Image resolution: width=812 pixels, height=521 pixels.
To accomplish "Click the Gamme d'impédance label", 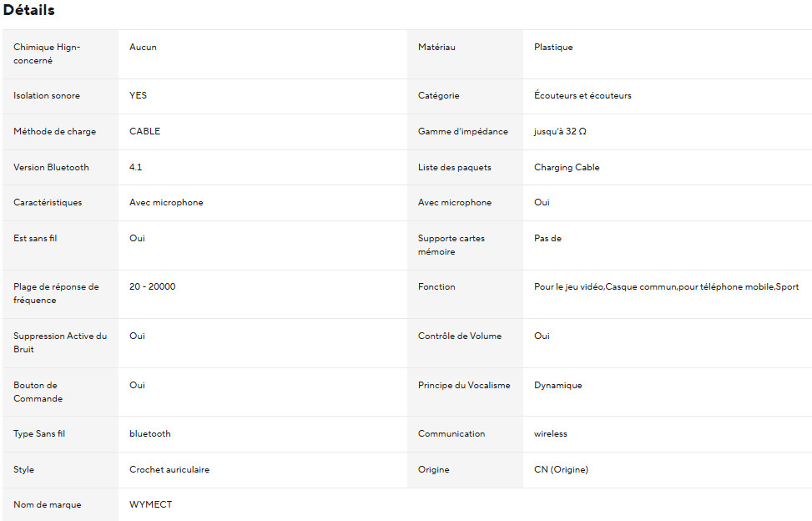I will pos(462,132).
